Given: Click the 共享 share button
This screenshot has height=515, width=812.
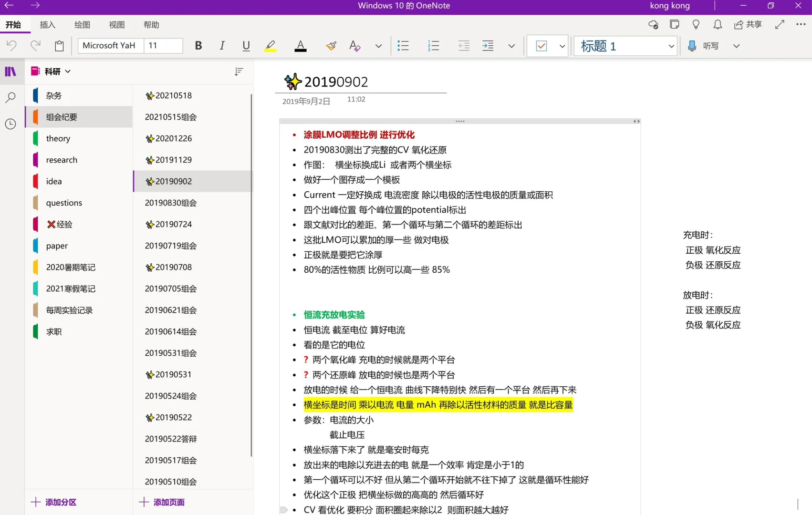Looking at the screenshot, I should [748, 24].
